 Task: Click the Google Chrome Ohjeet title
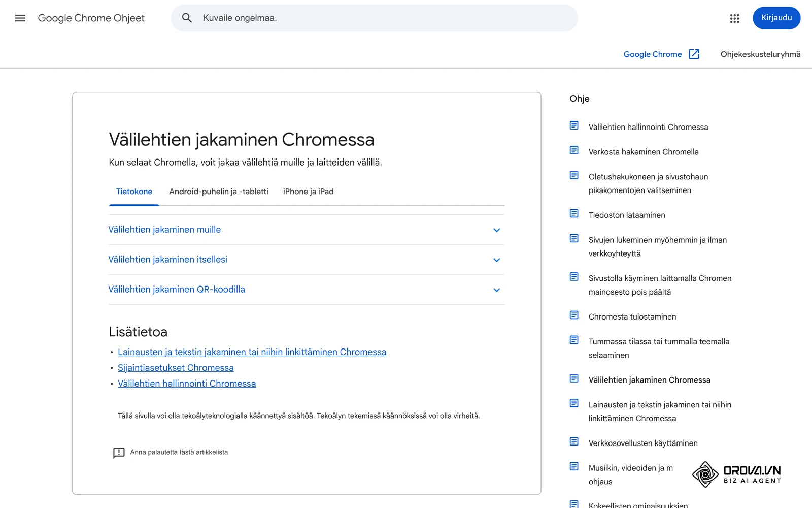coord(91,18)
